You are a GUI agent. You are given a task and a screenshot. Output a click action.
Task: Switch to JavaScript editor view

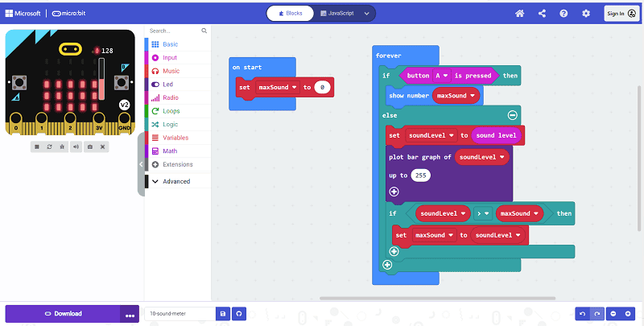pos(336,13)
